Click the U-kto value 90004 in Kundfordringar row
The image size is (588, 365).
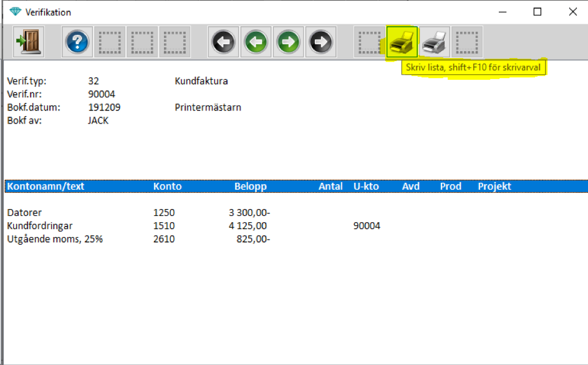pos(367,226)
